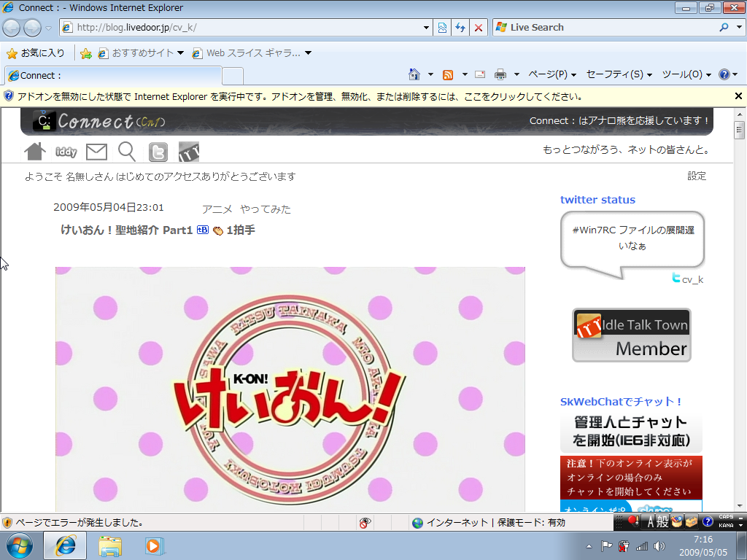The height and width of the screenshot is (560, 747).
Task: Launch Windows Media Player from taskbar
Action: coord(155,545)
